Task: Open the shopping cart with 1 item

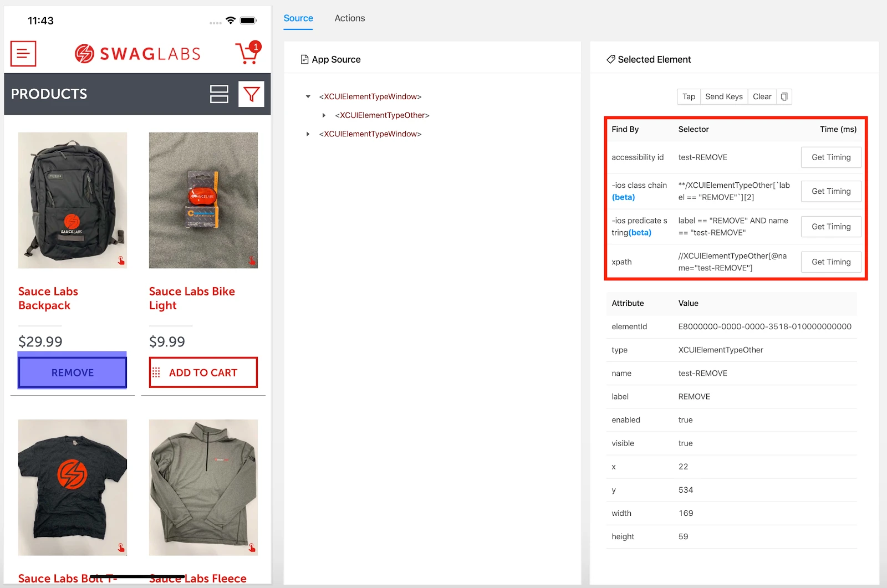Action: click(248, 53)
